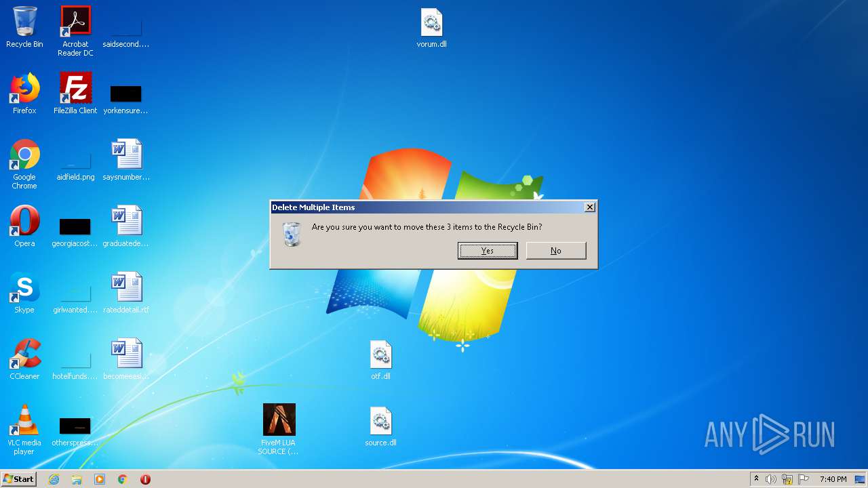Select the graduatede Word document
Screen dimensions: 868x488
point(126,226)
